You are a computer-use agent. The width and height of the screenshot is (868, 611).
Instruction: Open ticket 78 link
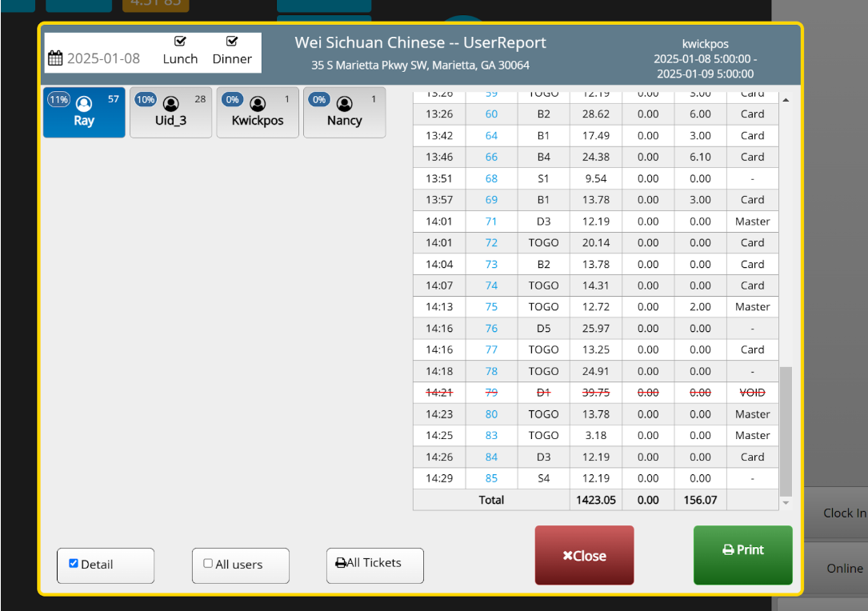(491, 371)
